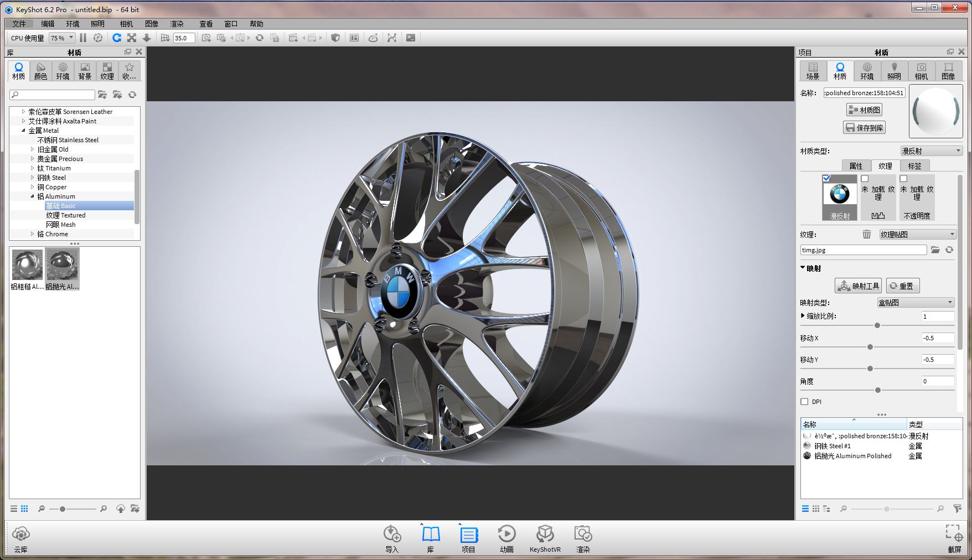Click the filter icon below material list
The height and width of the screenshot is (560, 972).
957,509
